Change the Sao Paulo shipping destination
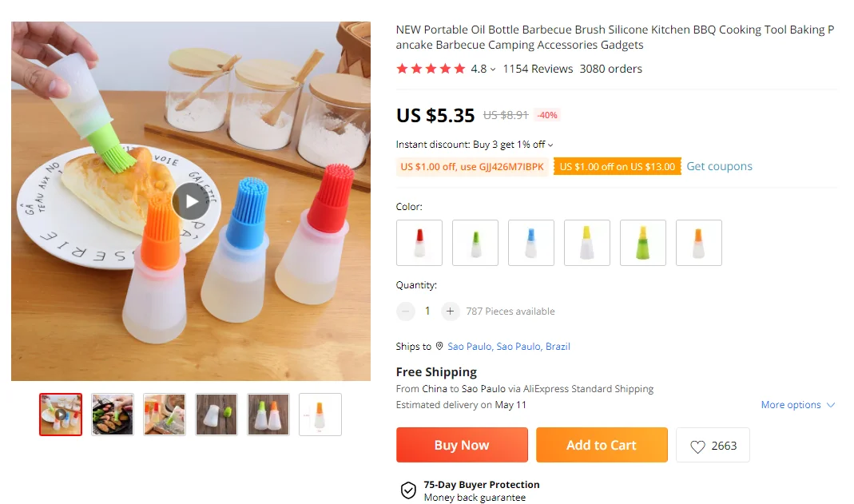Image resolution: width=854 pixels, height=504 pixels. pos(509,347)
